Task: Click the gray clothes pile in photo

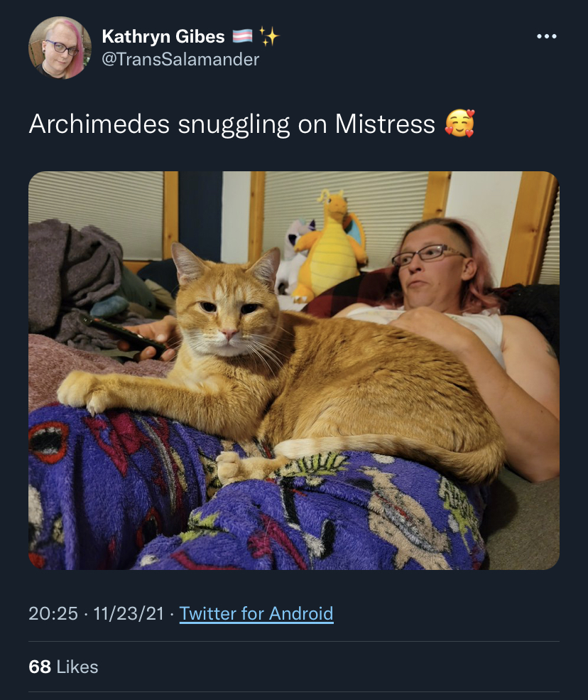Action: click(x=76, y=276)
